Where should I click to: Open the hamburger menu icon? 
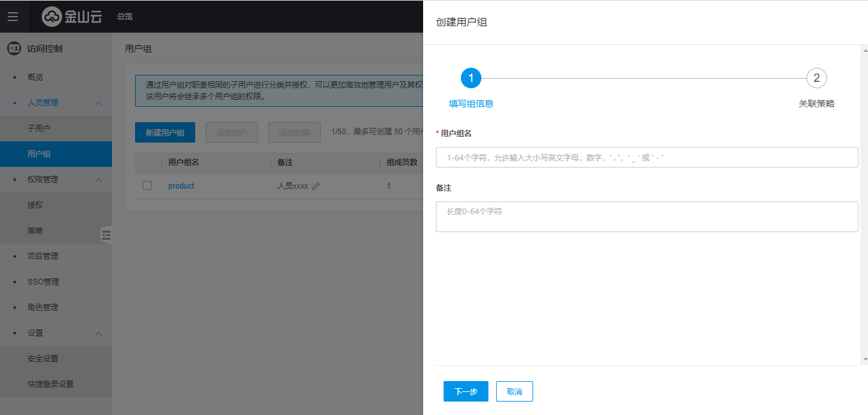point(13,17)
